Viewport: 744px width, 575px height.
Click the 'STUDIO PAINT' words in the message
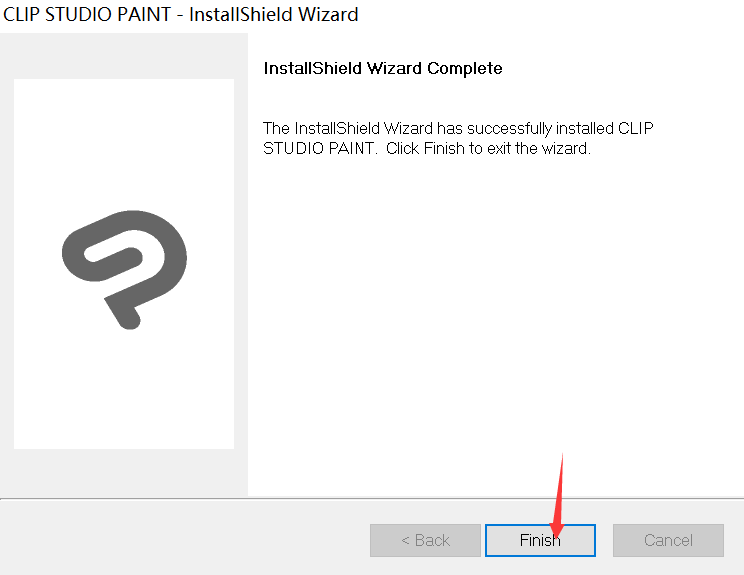pos(319,148)
